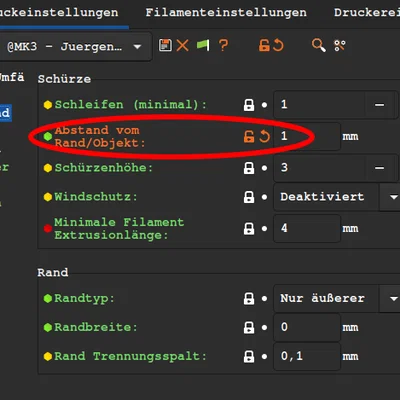Open the magnifying glass settings search
The image size is (400, 400).
pyautogui.click(x=318, y=45)
